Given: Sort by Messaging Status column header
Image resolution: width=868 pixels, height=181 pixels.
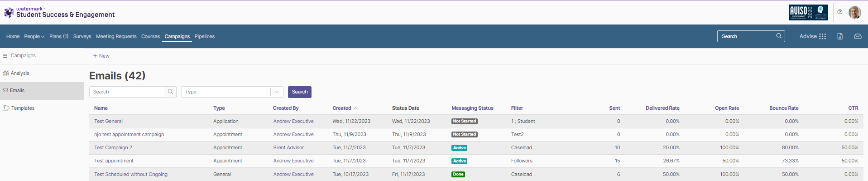Looking at the screenshot, I should click(x=472, y=108).
